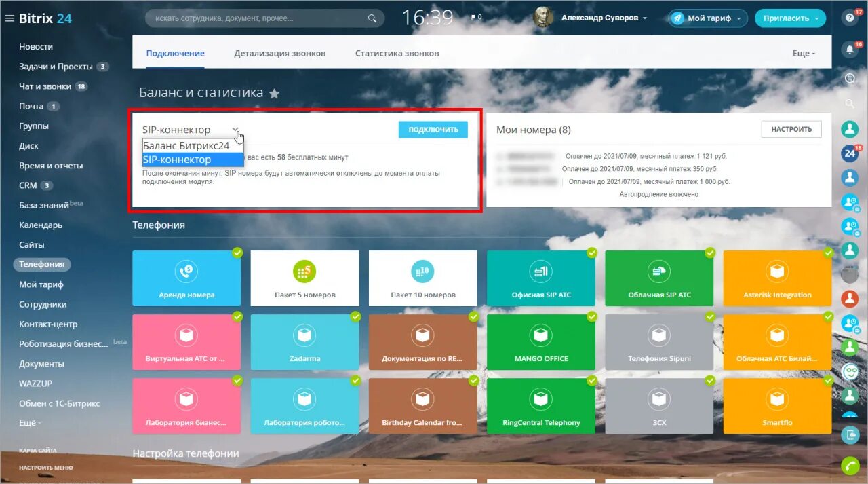Click the Bitrix 24 logo
This screenshot has width=868, height=484.
coord(45,18)
